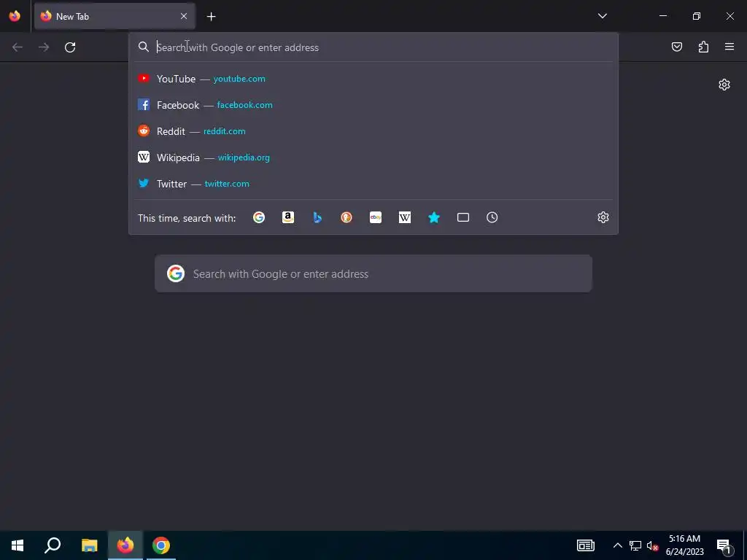Image resolution: width=747 pixels, height=560 pixels.
Task: Go forward with the forward arrow
Action: tap(44, 47)
